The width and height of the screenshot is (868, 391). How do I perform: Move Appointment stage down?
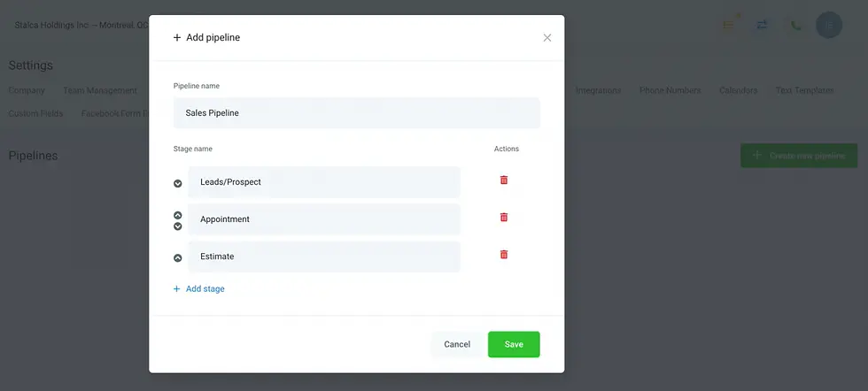178,226
